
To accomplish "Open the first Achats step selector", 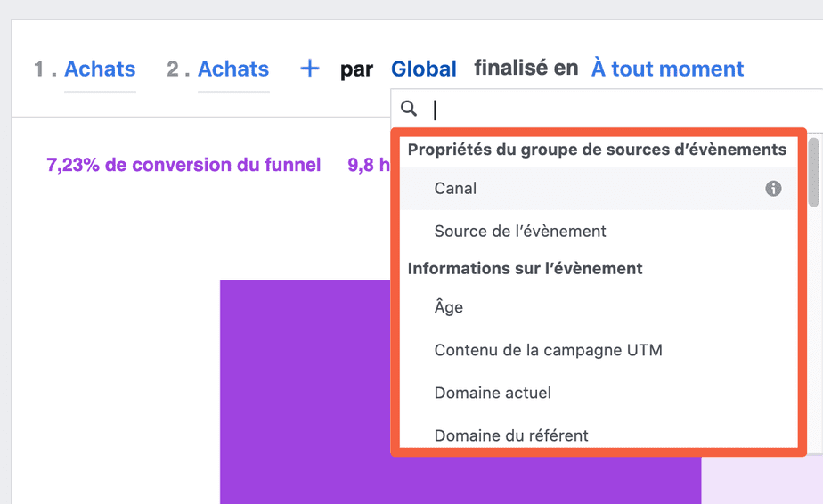I will (100, 69).
